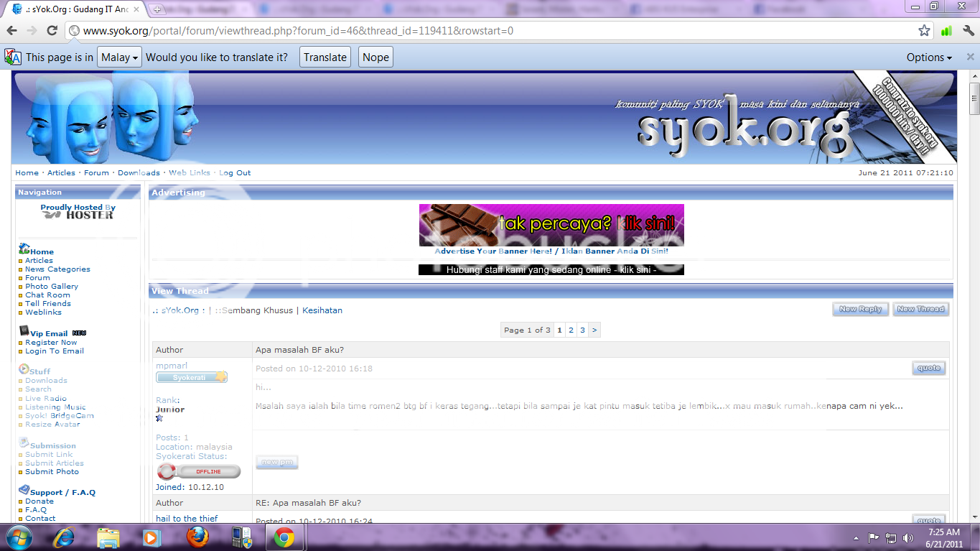This screenshot has width=980, height=551.
Task: Go to page 3 of the thread
Action: [x=582, y=330]
